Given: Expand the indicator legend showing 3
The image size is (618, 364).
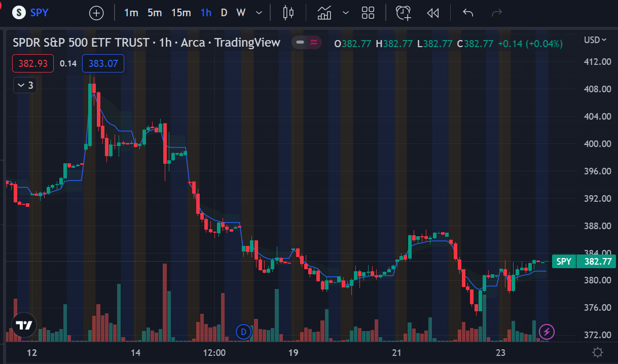Looking at the screenshot, I should pyautogui.click(x=25, y=85).
